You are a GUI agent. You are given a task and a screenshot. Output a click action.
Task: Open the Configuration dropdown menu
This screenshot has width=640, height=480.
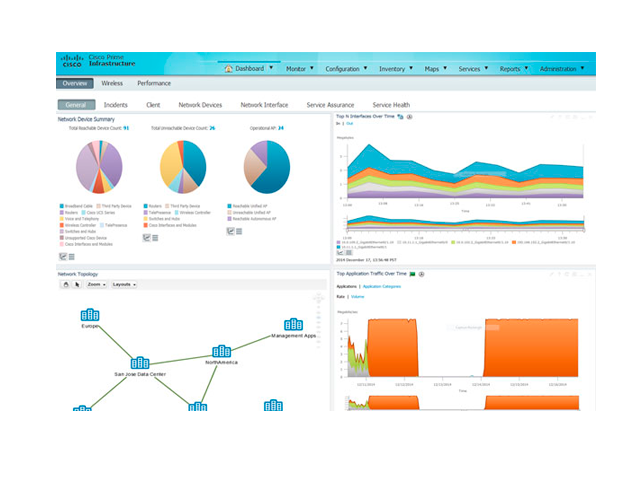coord(346,69)
